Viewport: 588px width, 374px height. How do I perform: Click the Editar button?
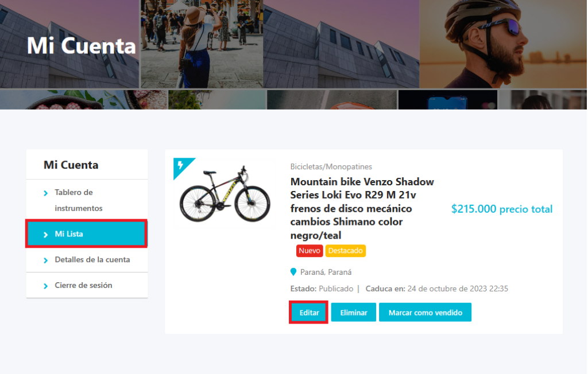coord(309,313)
